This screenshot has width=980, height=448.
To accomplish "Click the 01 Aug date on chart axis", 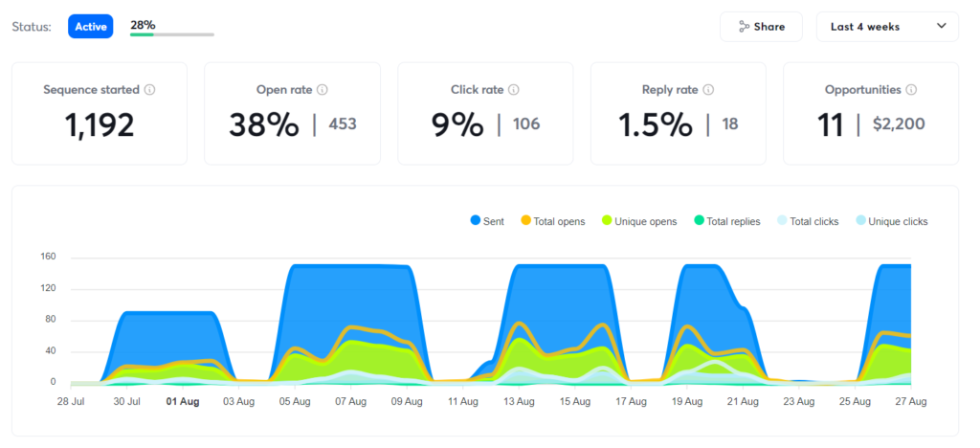I will 182,402.
